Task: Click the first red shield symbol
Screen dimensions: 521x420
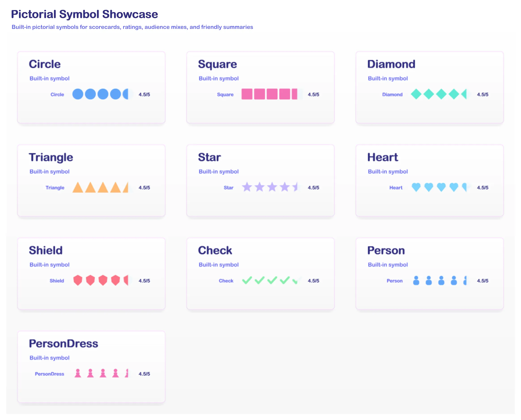Action: click(78, 280)
